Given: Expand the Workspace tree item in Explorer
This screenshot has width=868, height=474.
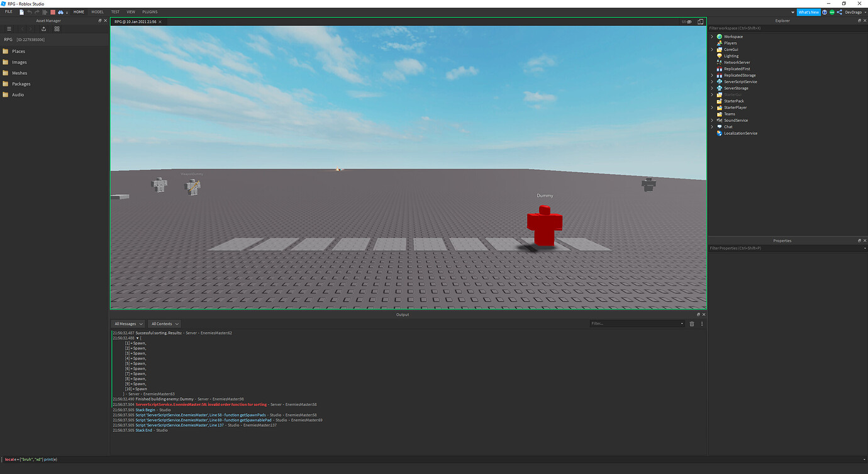Looking at the screenshot, I should pos(712,36).
